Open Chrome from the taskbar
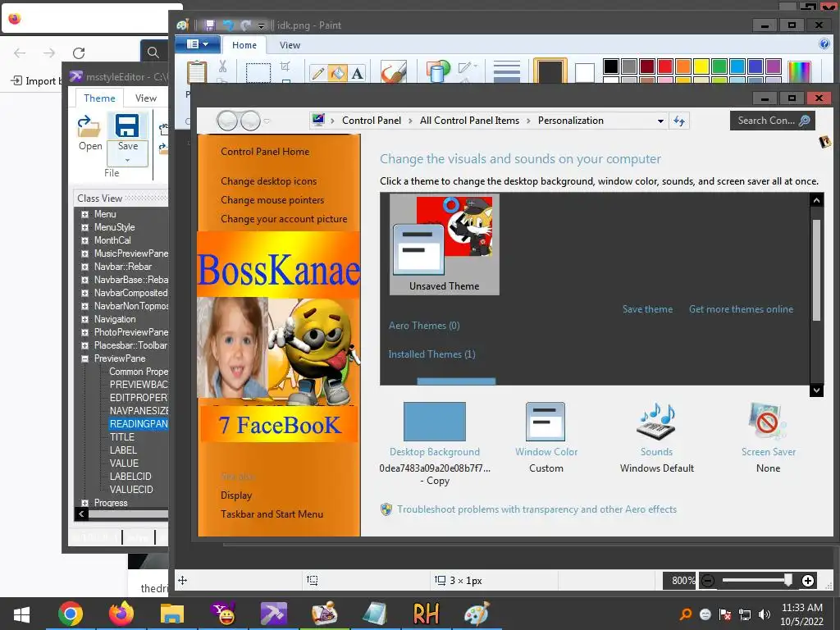Image resolution: width=840 pixels, height=630 pixels. pyautogui.click(x=71, y=614)
